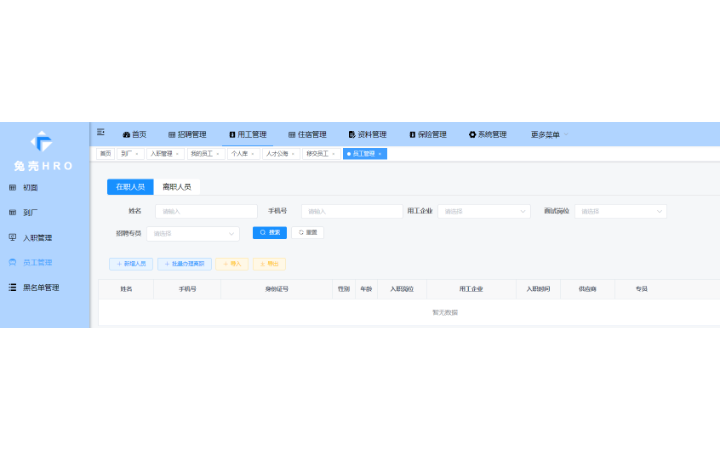
Task: Click the 专员 column header
Action: 641,289
